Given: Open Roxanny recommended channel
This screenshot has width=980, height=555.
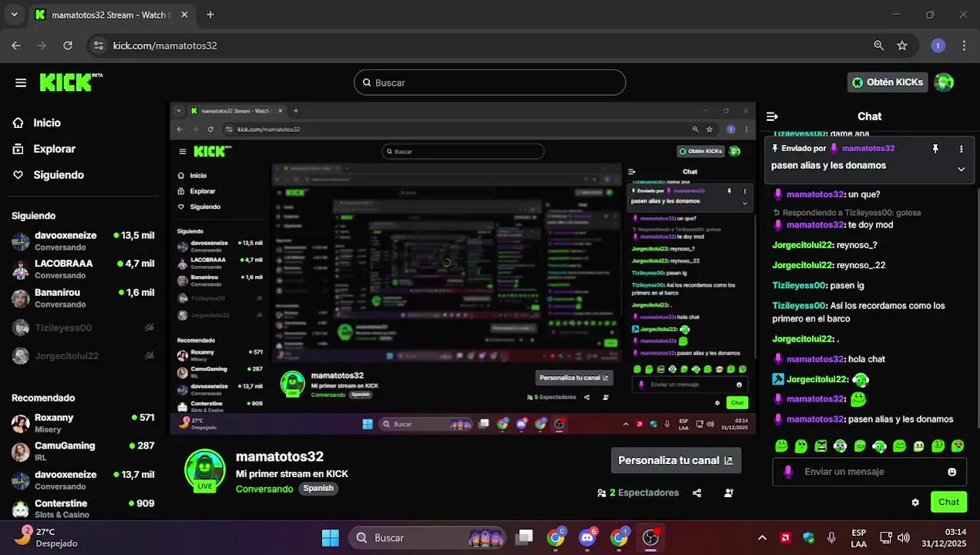Looking at the screenshot, I should [82, 423].
